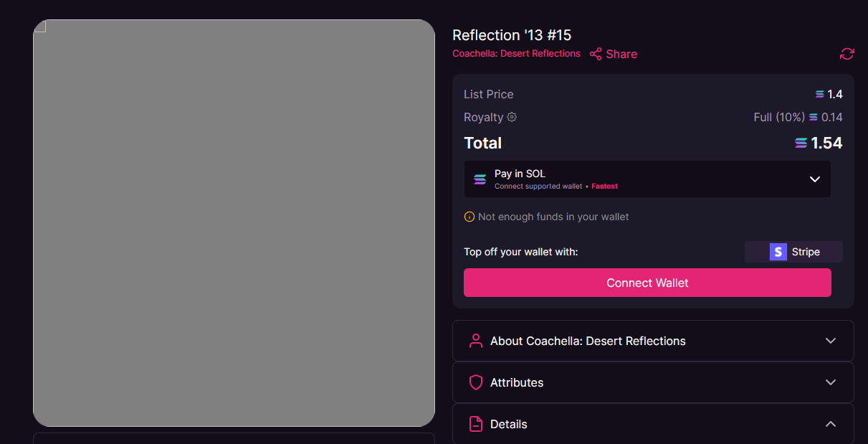
Task: Click the refresh icon at top right
Action: pyautogui.click(x=846, y=54)
